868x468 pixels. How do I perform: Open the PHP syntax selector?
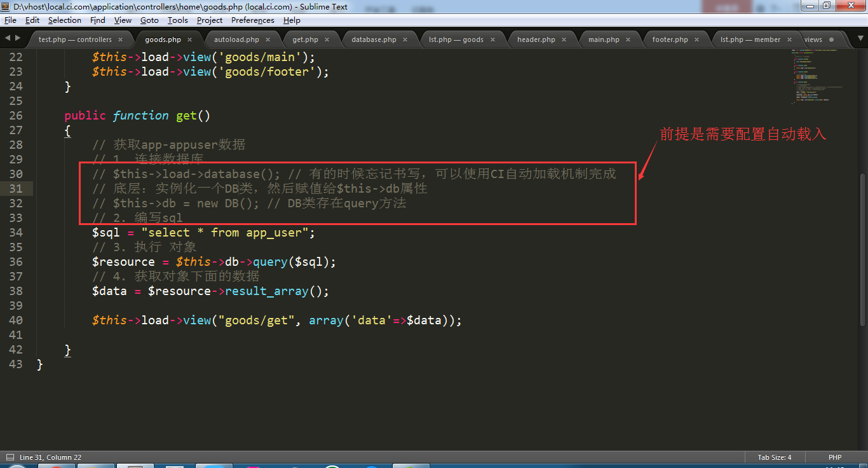point(834,457)
